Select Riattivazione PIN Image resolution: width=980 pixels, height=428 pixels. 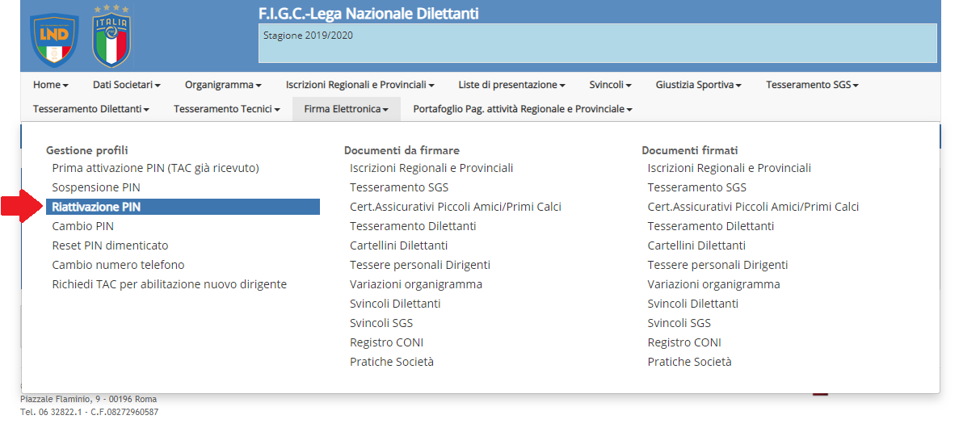coord(183,207)
